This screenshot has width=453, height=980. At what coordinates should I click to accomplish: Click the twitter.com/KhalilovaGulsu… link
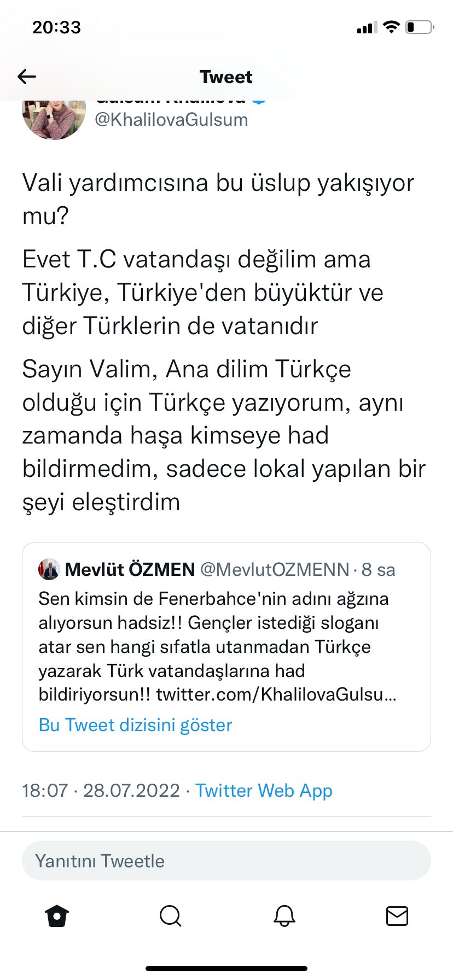tap(276, 695)
